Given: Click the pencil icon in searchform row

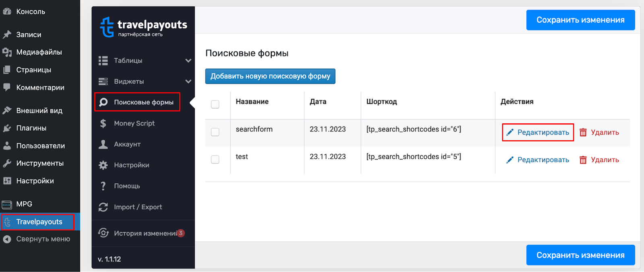Looking at the screenshot, I should tap(510, 133).
